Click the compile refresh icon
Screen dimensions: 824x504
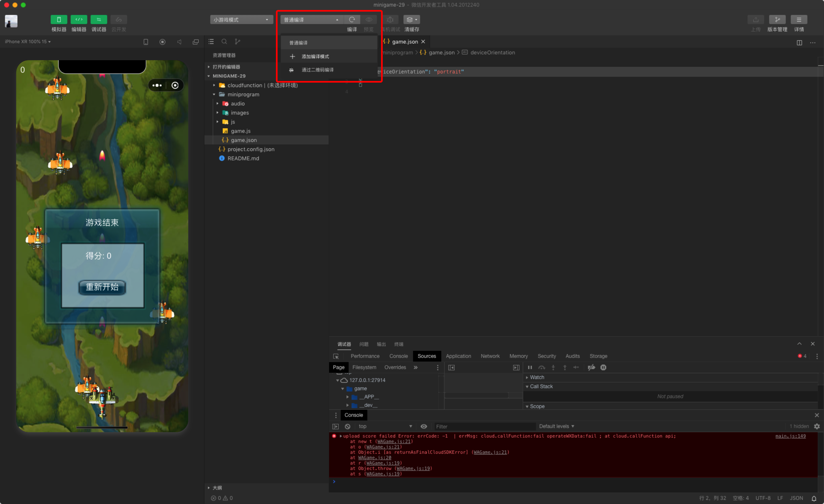352,20
